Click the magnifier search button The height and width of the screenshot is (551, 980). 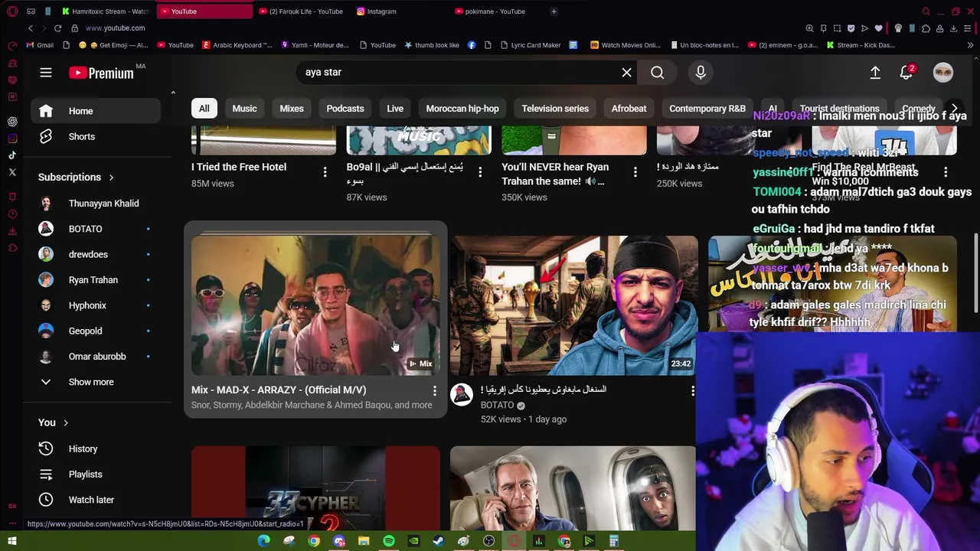click(657, 72)
